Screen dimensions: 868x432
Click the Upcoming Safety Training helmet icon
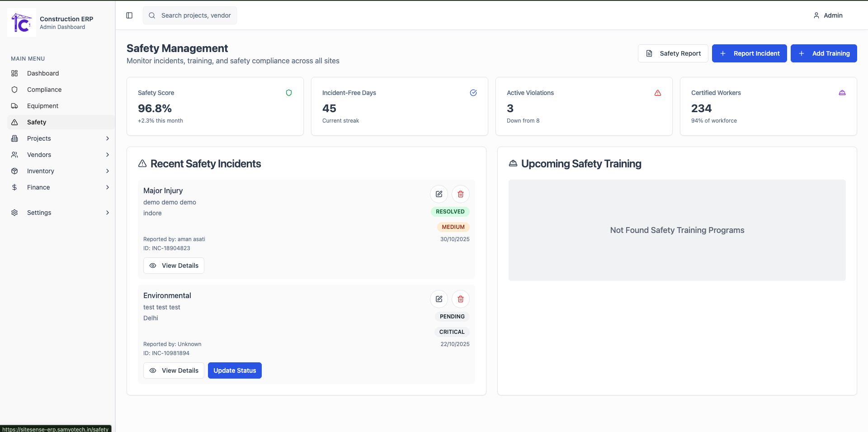[x=513, y=163]
